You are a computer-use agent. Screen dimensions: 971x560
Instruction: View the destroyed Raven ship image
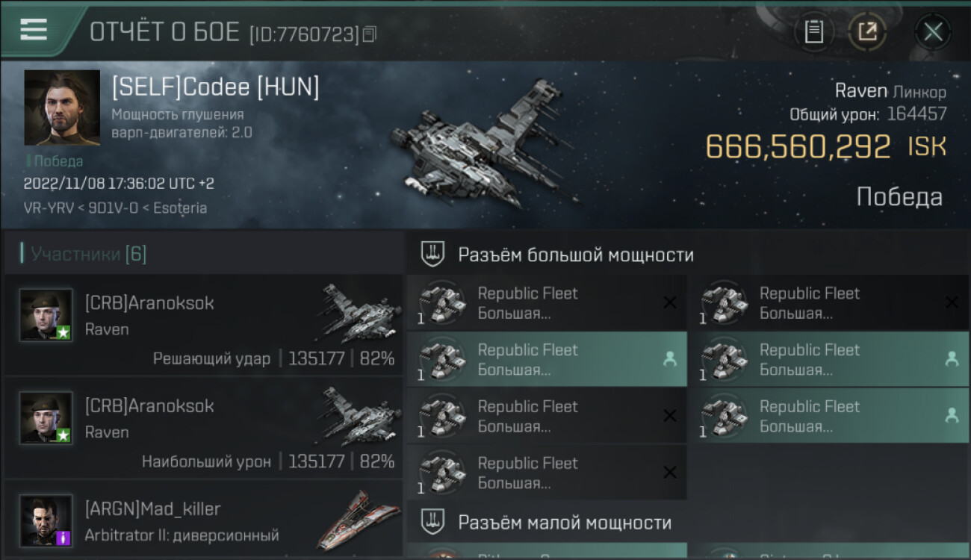click(482, 146)
